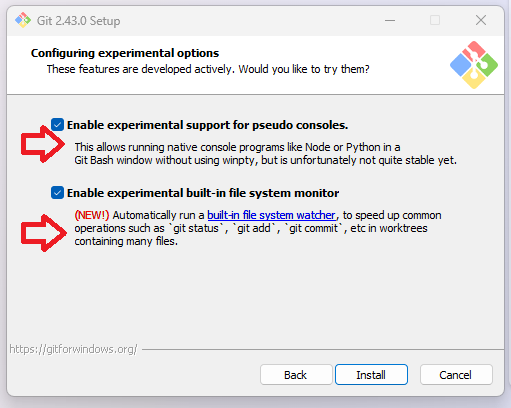Click the 'Configuring experimental options' heading
The image size is (511, 408).
click(x=125, y=53)
